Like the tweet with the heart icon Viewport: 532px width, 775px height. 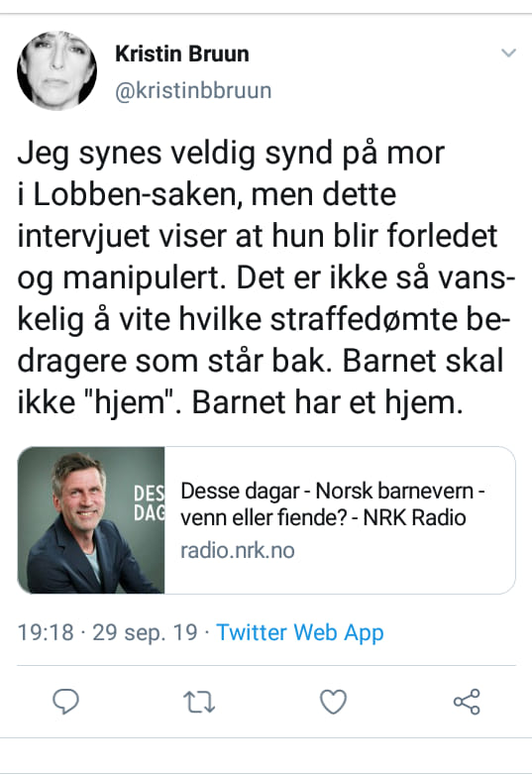(334, 702)
